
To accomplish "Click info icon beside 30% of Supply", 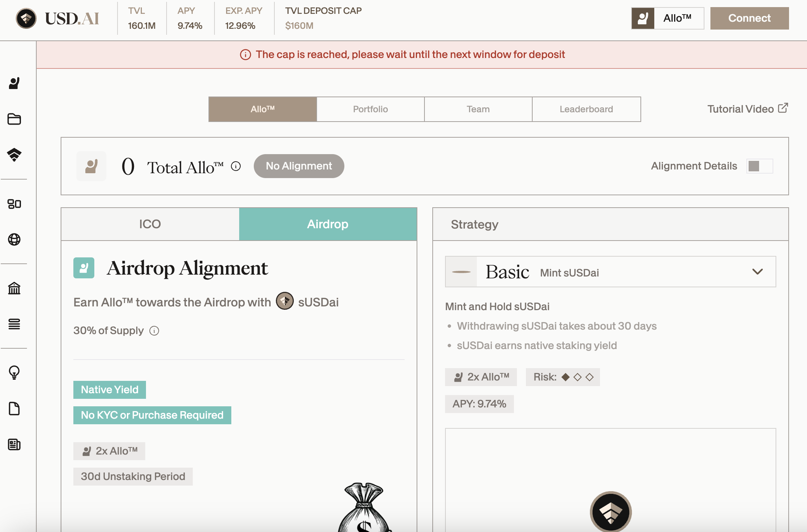I will [x=154, y=331].
